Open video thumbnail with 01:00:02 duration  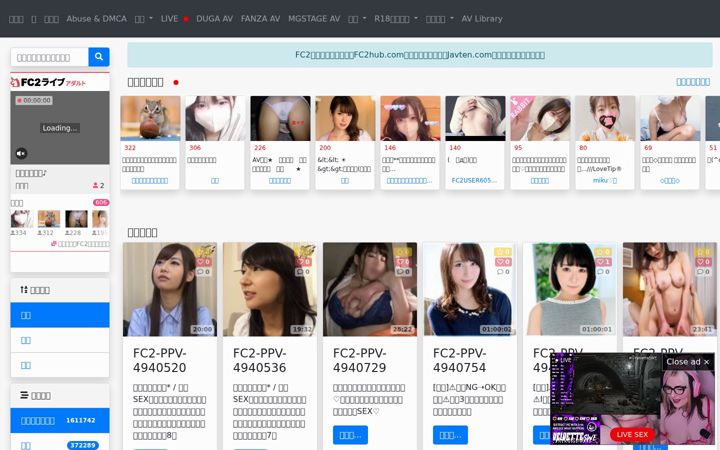tap(470, 289)
